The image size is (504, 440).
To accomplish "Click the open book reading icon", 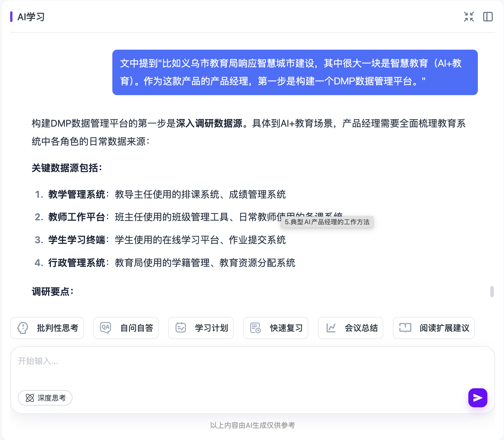I will click(405, 328).
